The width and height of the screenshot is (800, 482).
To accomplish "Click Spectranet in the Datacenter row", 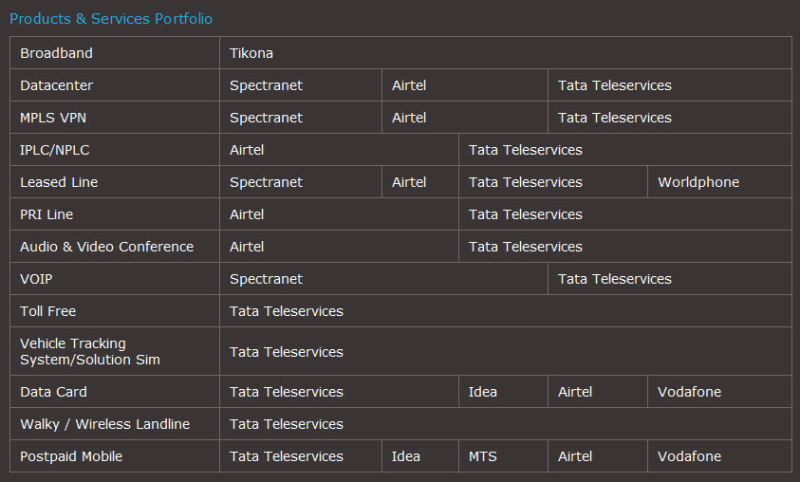I will [266, 85].
